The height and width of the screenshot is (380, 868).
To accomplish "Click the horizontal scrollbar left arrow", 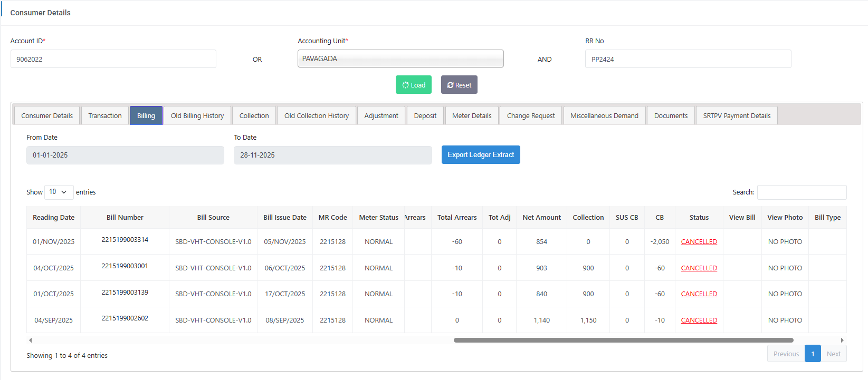I will pyautogui.click(x=30, y=340).
